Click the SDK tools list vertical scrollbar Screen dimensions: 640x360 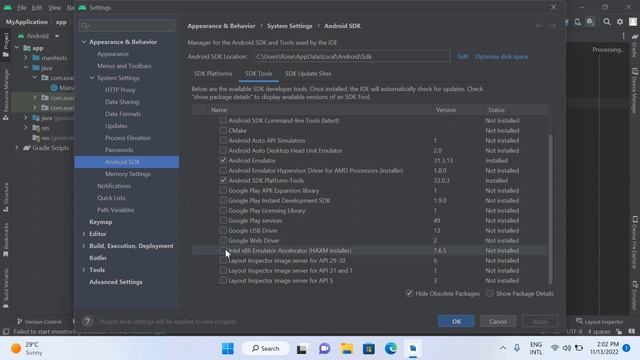tap(550, 208)
